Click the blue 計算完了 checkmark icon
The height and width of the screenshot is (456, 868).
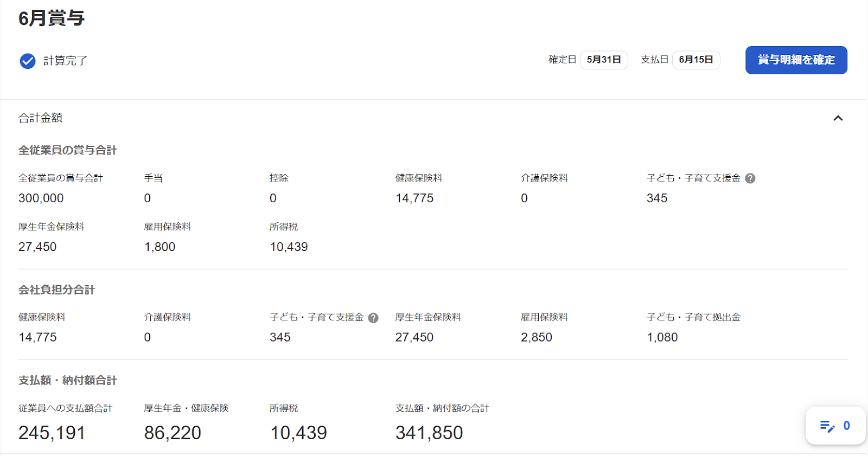[x=28, y=61]
